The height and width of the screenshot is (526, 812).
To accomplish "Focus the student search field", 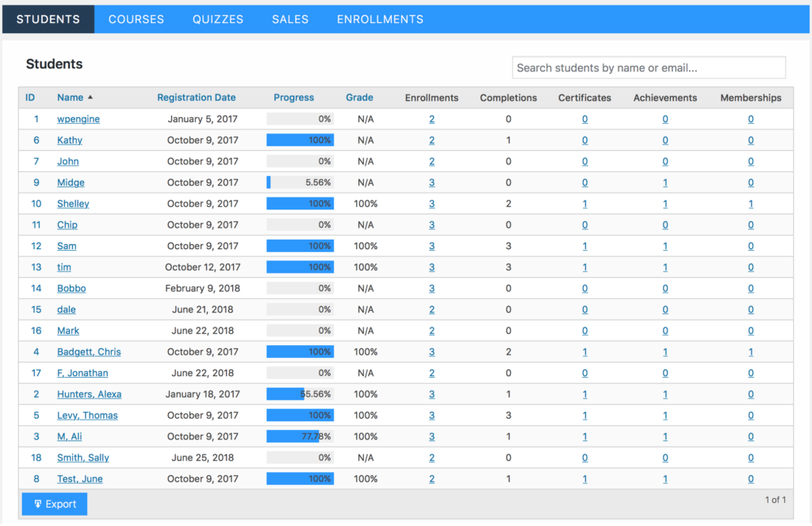I will [x=649, y=68].
